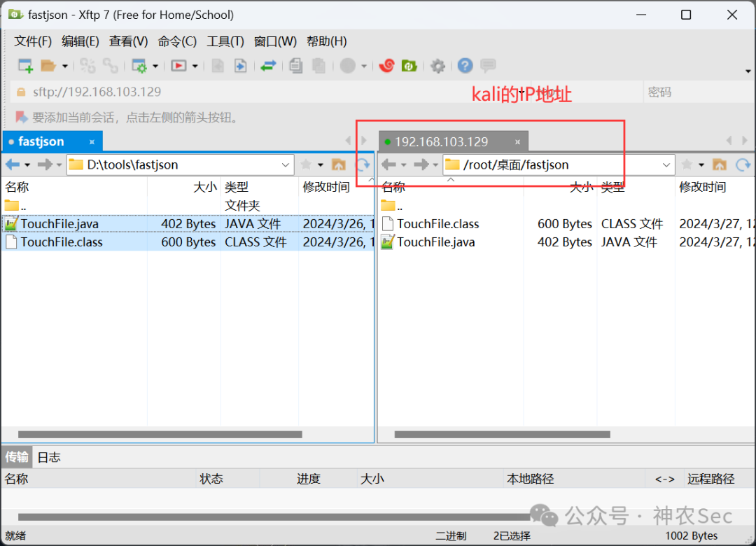This screenshot has height=546, width=756.
Task: Close the local fastjson tab
Action: coord(92,142)
